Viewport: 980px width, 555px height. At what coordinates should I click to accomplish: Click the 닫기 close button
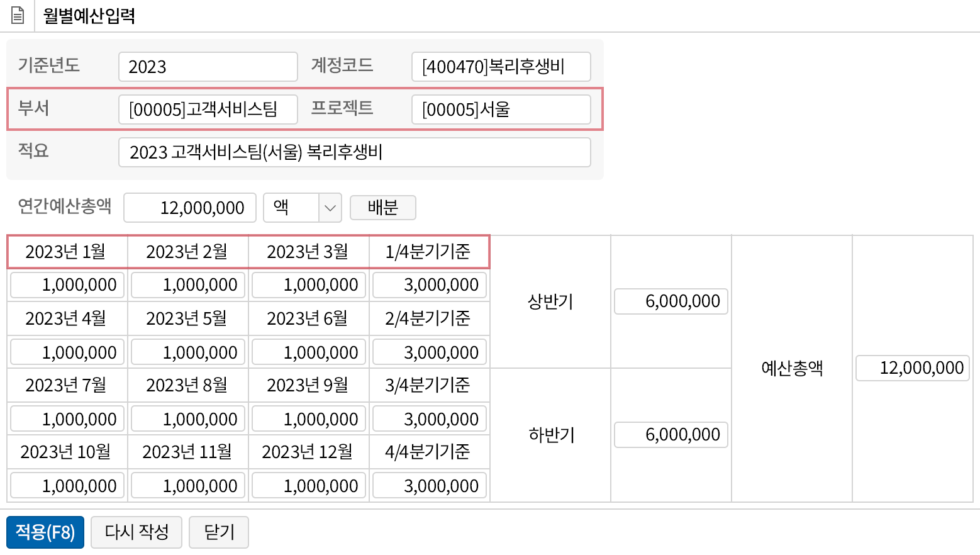(219, 532)
